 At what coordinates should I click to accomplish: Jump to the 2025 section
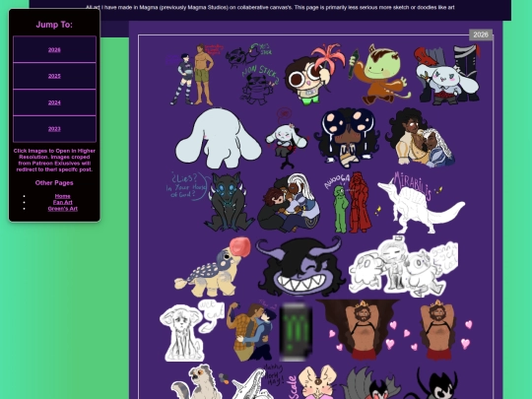pos(54,76)
